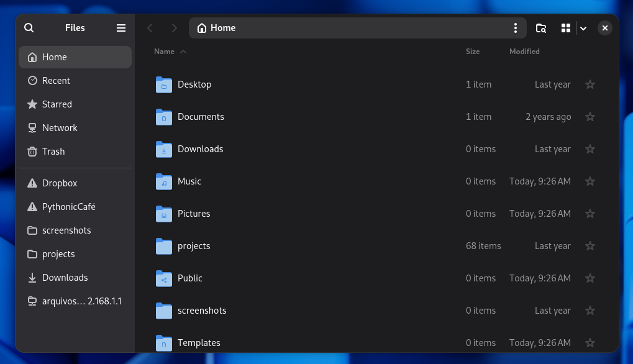Screen dimensions: 633x364
Task: Click the search magnifier icon
Action: pos(29,28)
